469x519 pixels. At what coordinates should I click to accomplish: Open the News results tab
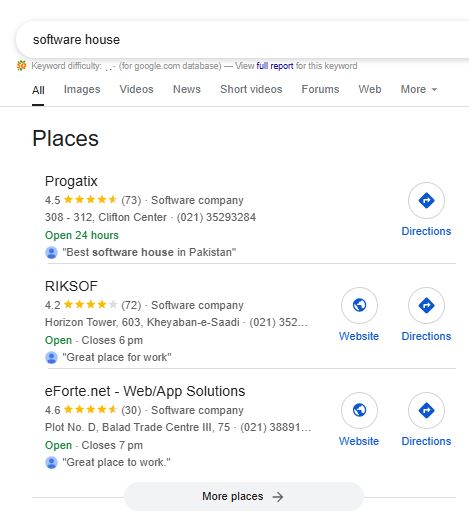[x=187, y=89]
